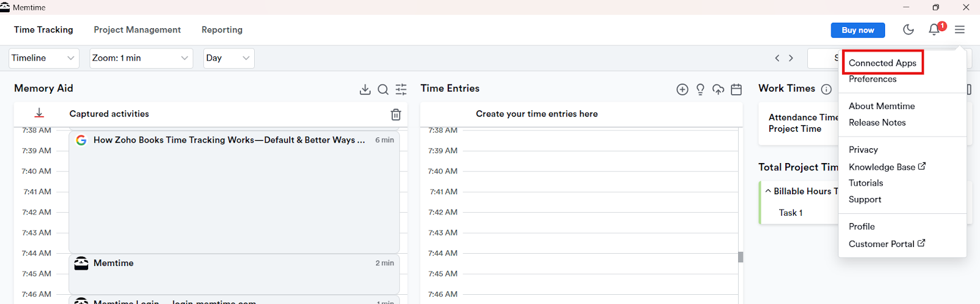The height and width of the screenshot is (304, 980).
Task: Close the hamburger menu icon
Action: (x=960, y=29)
